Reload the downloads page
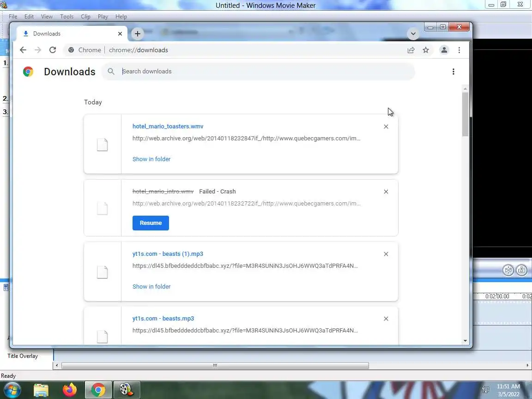 coord(53,50)
